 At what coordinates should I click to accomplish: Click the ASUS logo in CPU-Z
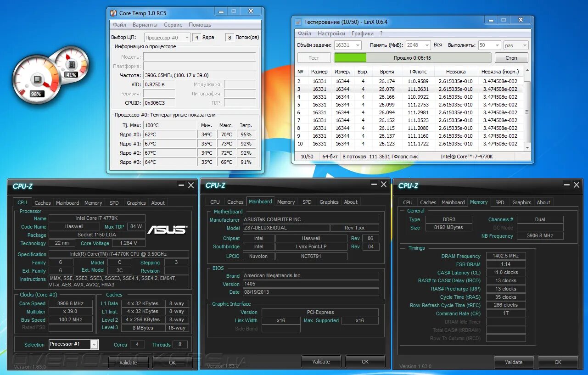[167, 229]
